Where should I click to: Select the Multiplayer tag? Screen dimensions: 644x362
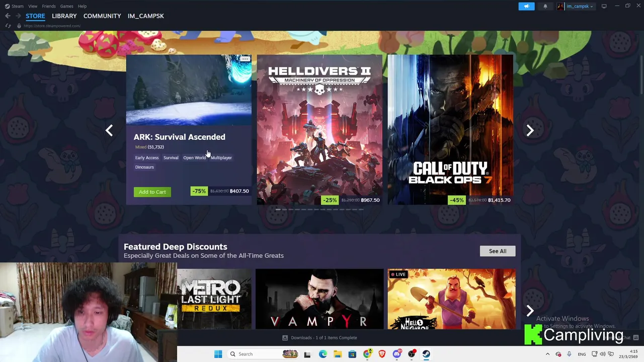pos(221,158)
